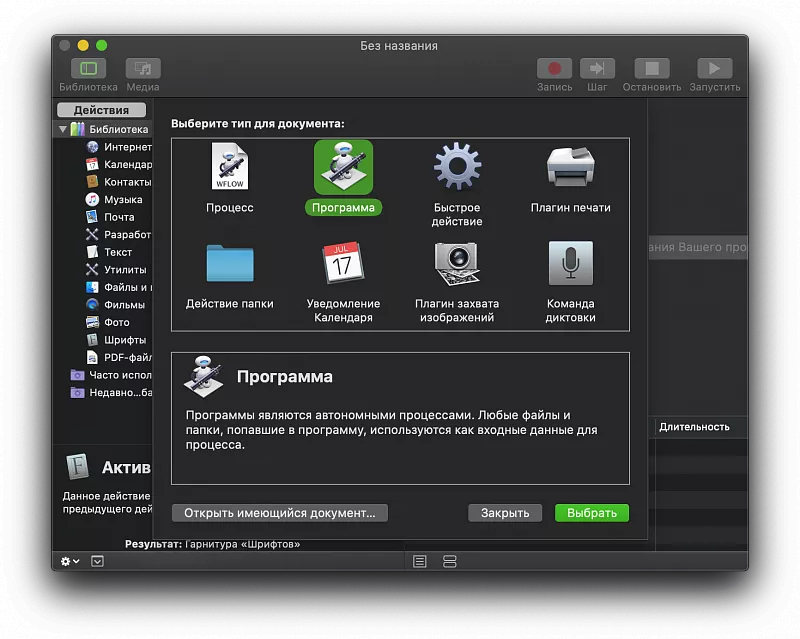Choose Плагин захвата изображений icon
The width and height of the screenshot is (800, 639).
[x=457, y=264]
